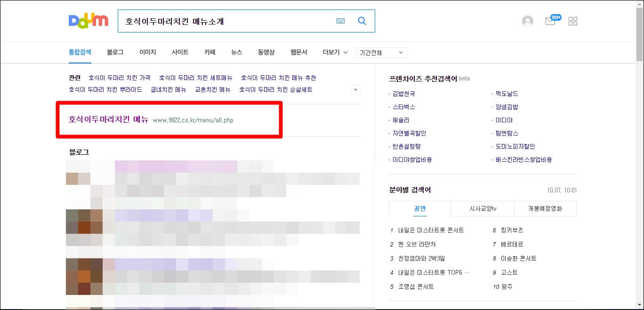
Task: Click related search 호식이 두마리 치킨 가격
Action: click(x=120, y=78)
